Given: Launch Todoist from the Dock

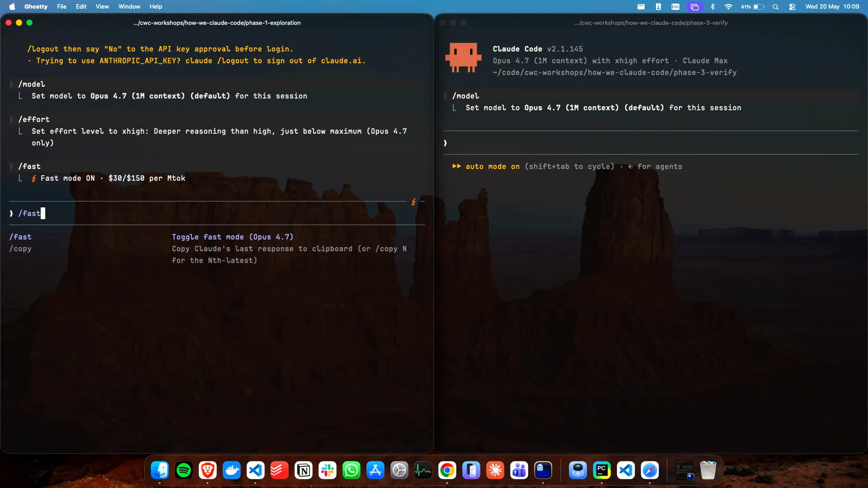Looking at the screenshot, I should click(279, 470).
